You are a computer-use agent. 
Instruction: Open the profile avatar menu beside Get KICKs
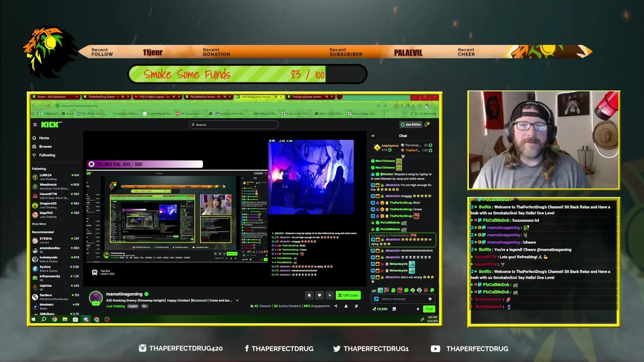tap(428, 125)
